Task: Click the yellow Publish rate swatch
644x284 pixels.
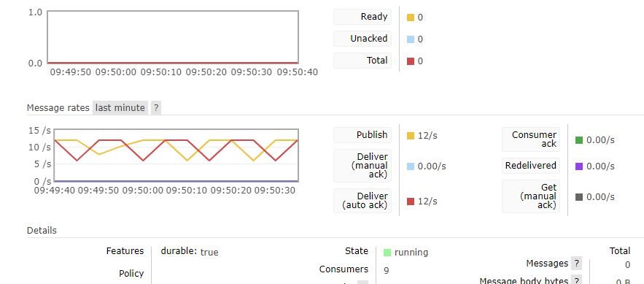Action: pyautogui.click(x=411, y=136)
